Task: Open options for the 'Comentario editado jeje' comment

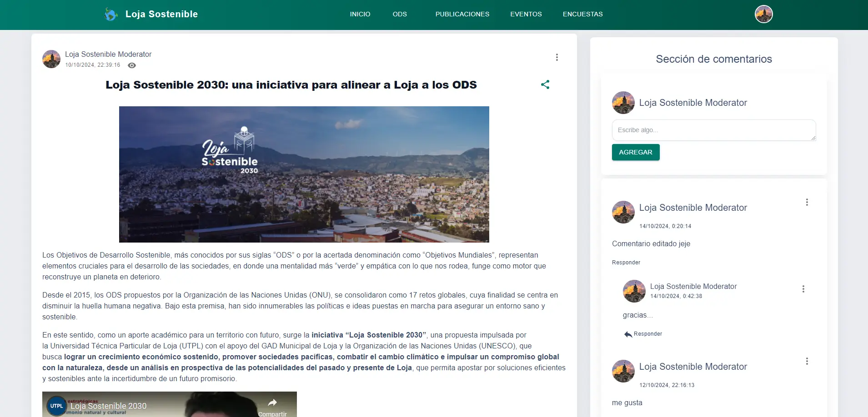Action: point(807,202)
